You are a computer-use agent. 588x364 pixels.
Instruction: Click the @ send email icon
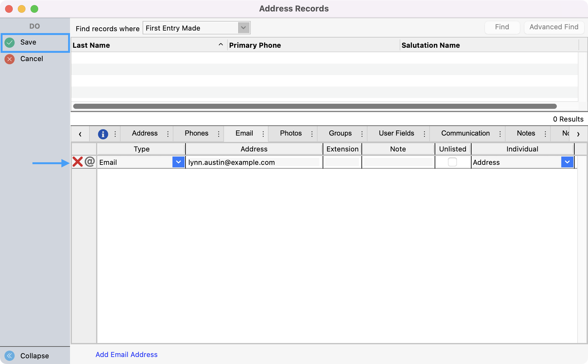[90, 162]
